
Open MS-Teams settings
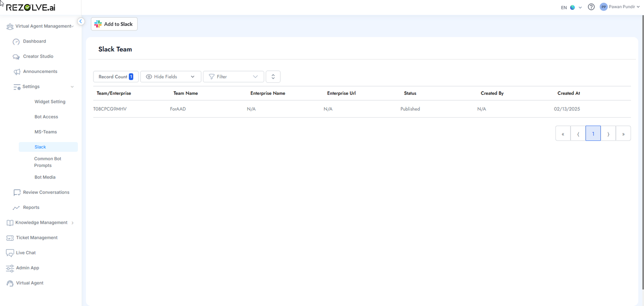tap(46, 132)
